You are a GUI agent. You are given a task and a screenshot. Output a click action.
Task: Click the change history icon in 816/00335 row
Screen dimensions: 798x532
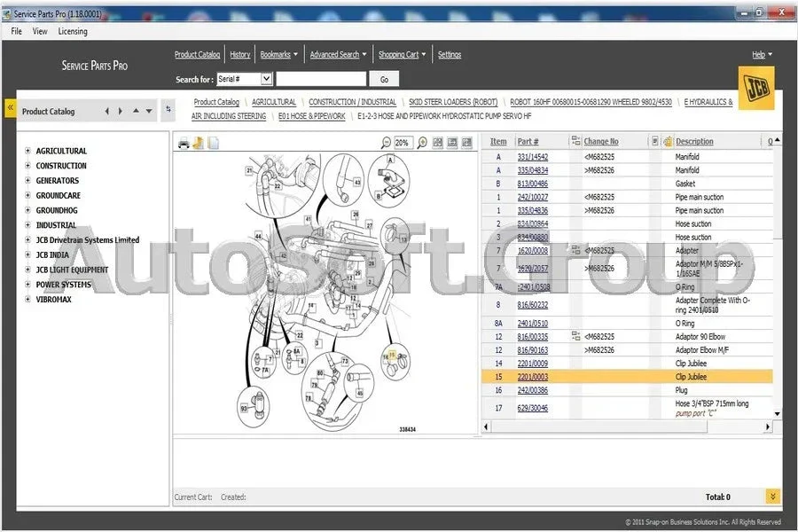(x=576, y=336)
